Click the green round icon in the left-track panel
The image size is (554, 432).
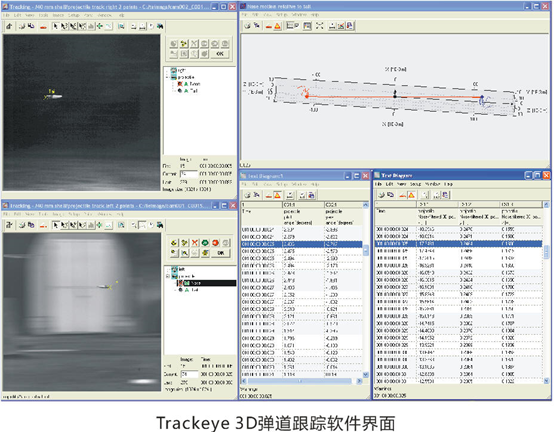205,243
